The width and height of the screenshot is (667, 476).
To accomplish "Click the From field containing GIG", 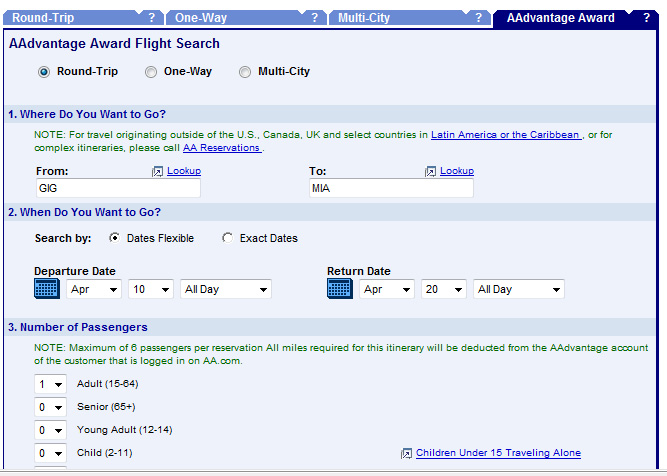I will point(118,188).
